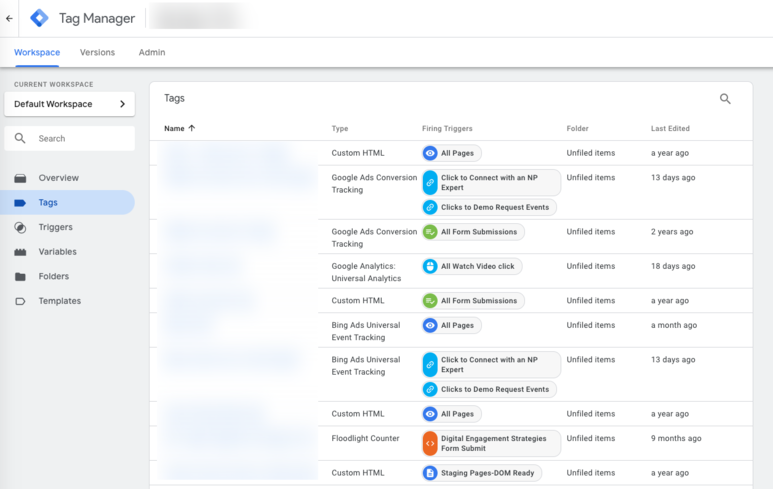Click the name column sort arrow
773x489 pixels.
pyautogui.click(x=192, y=128)
